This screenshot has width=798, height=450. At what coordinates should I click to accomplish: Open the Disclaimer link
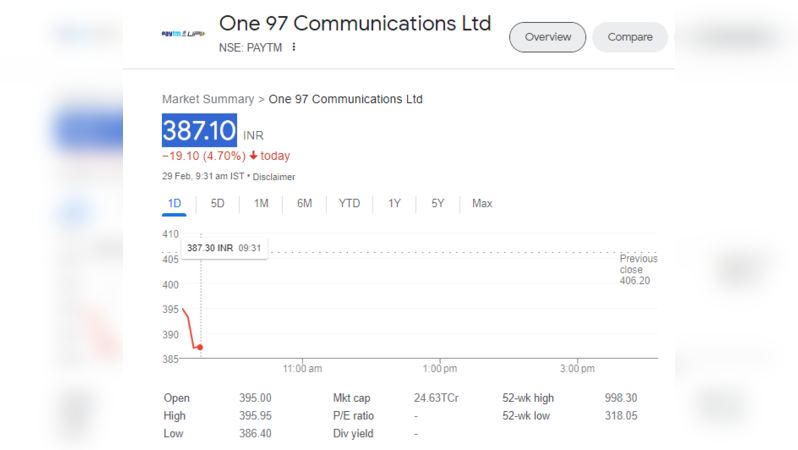[x=274, y=177]
